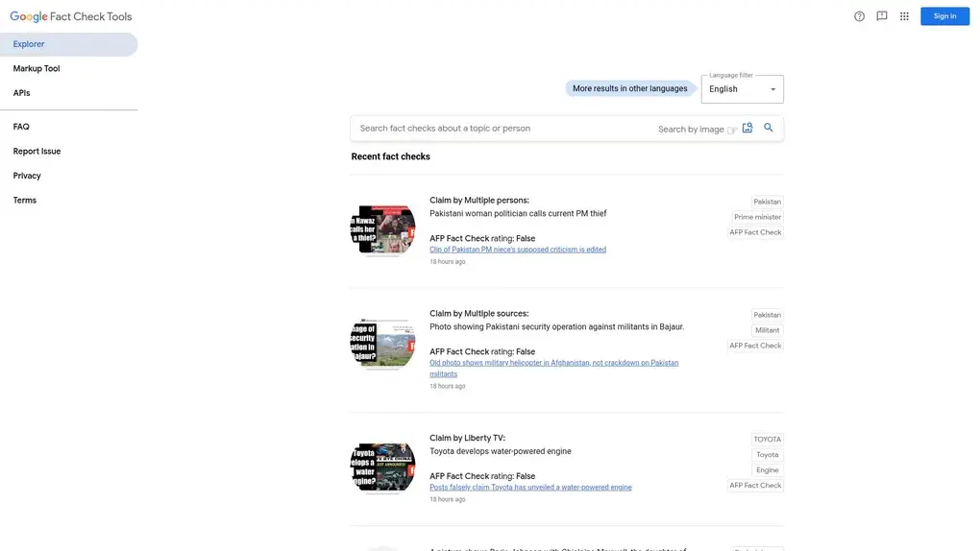Click 'Pakistani woman politician calls current PM thief'

click(518, 213)
